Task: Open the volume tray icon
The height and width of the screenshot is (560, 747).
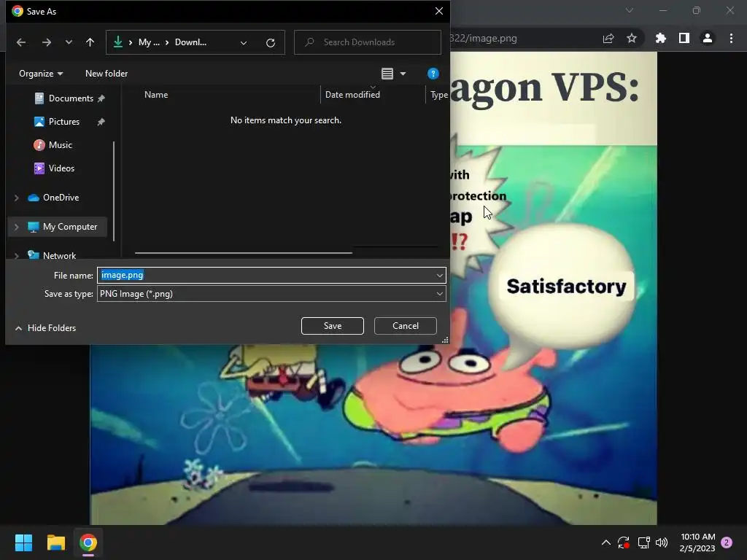Action: click(662, 542)
